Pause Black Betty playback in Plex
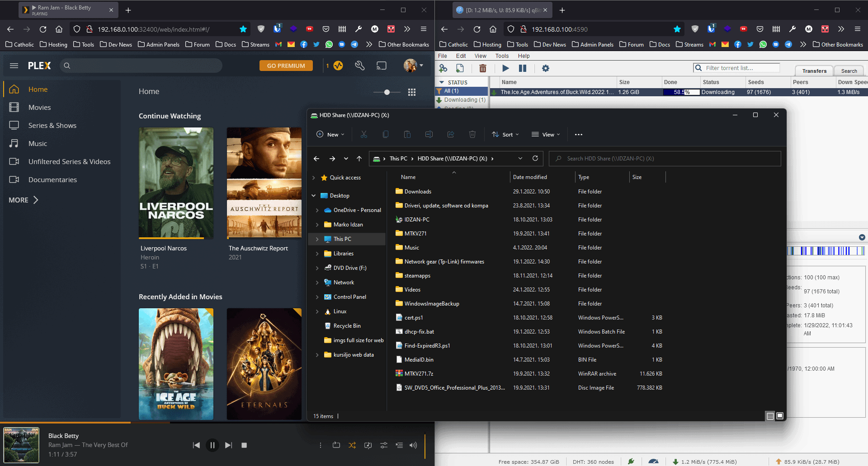Image resolution: width=868 pixels, height=466 pixels. (x=212, y=445)
